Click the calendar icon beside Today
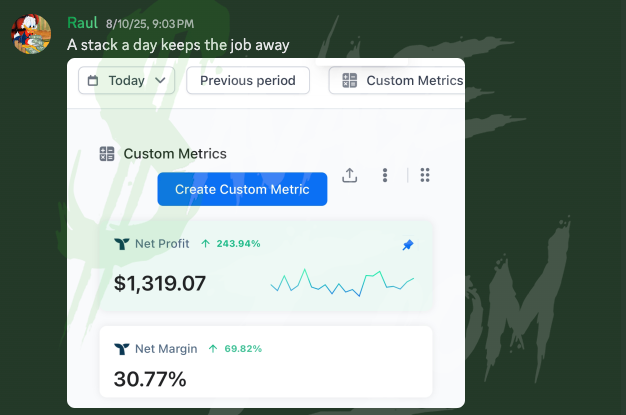 pos(93,81)
